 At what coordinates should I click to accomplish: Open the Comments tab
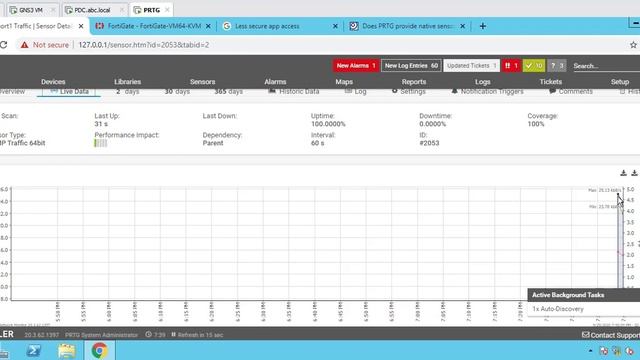[571, 92]
